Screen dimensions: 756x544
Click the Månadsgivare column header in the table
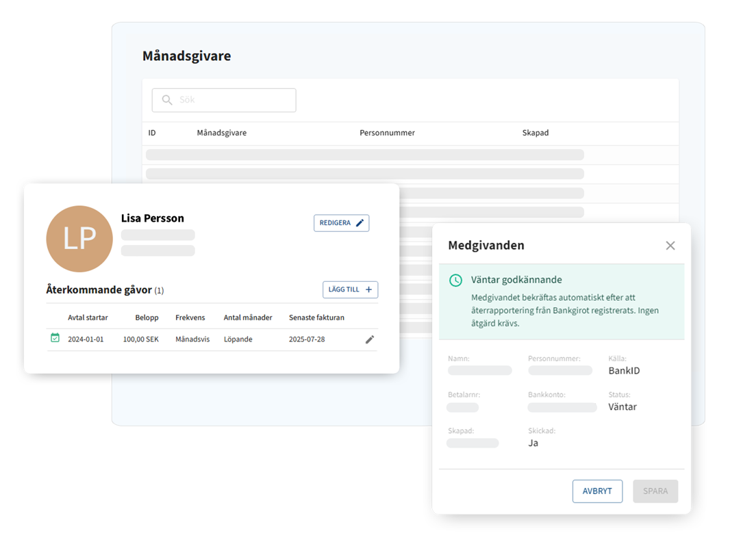coord(221,133)
